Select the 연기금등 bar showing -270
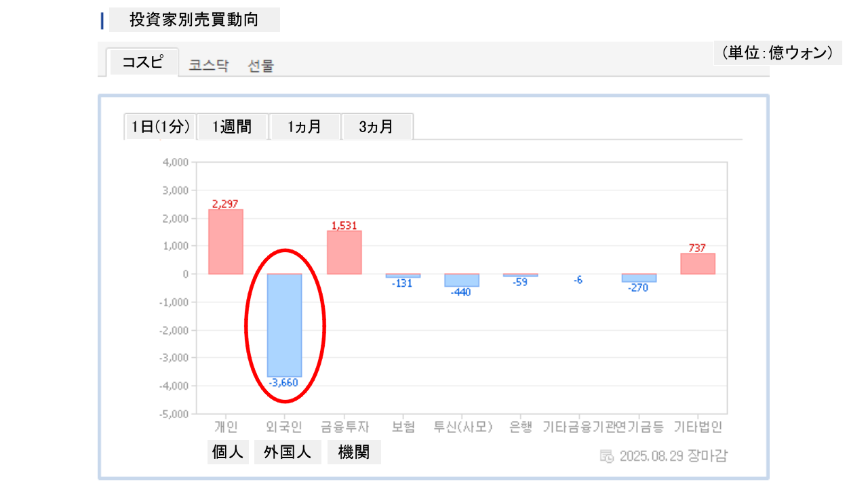This screenshot has width=868, height=488. 639,278
